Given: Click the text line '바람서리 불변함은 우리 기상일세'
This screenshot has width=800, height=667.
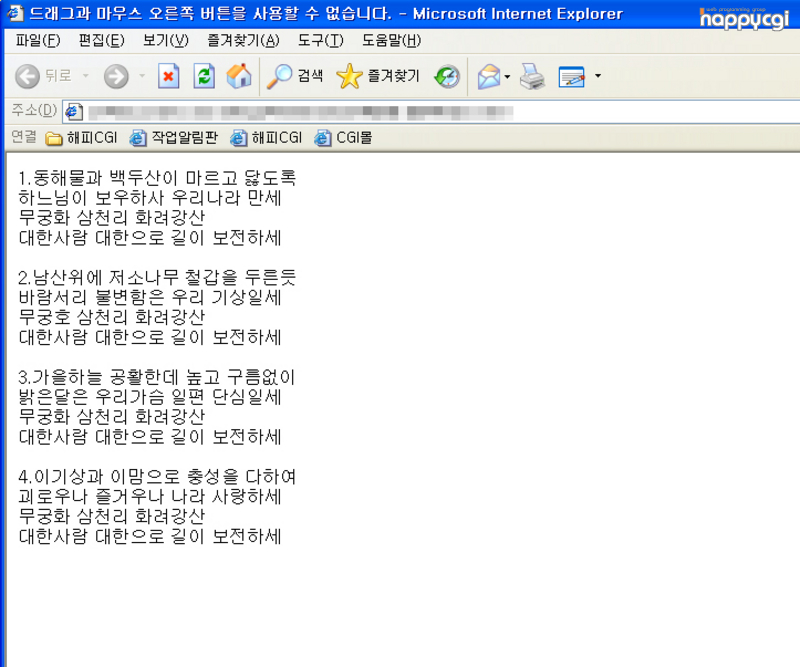Looking at the screenshot, I should (x=150, y=298).
